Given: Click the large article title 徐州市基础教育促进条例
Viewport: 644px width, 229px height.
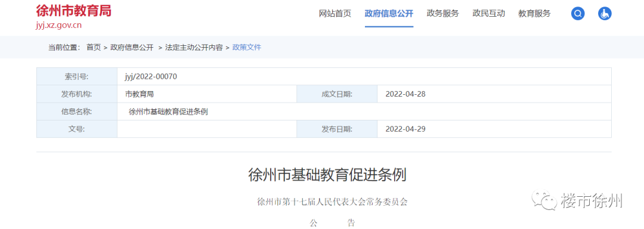Looking at the screenshot, I should (x=327, y=175).
